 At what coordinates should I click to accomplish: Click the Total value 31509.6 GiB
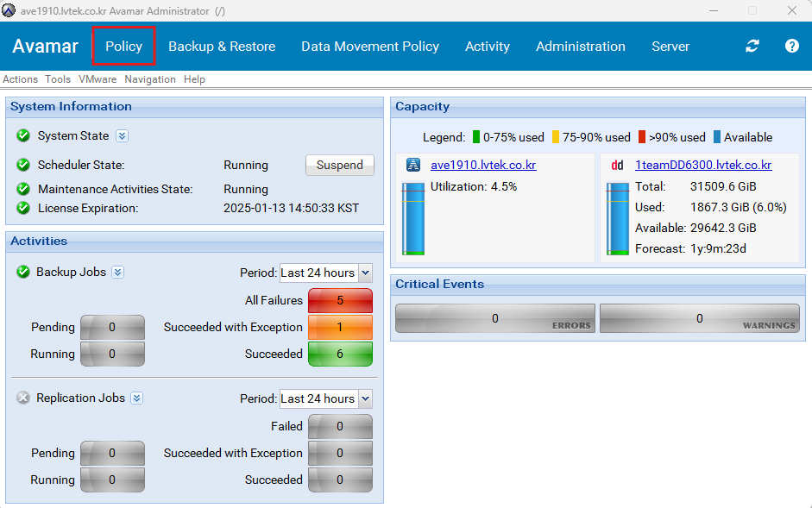pyautogui.click(x=723, y=186)
